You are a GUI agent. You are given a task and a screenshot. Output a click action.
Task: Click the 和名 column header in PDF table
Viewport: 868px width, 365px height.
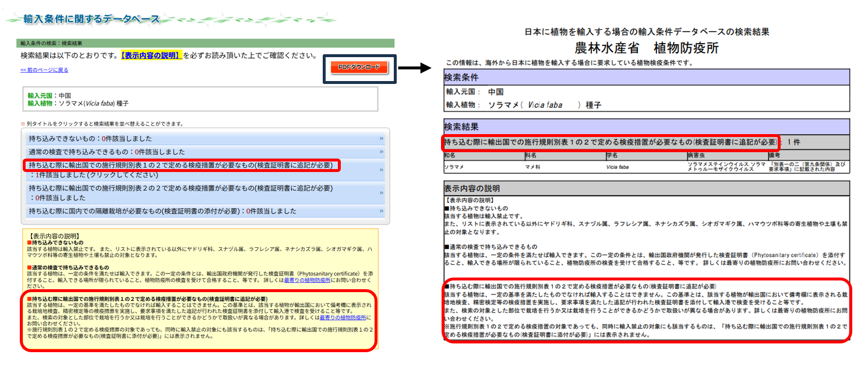coord(450,156)
